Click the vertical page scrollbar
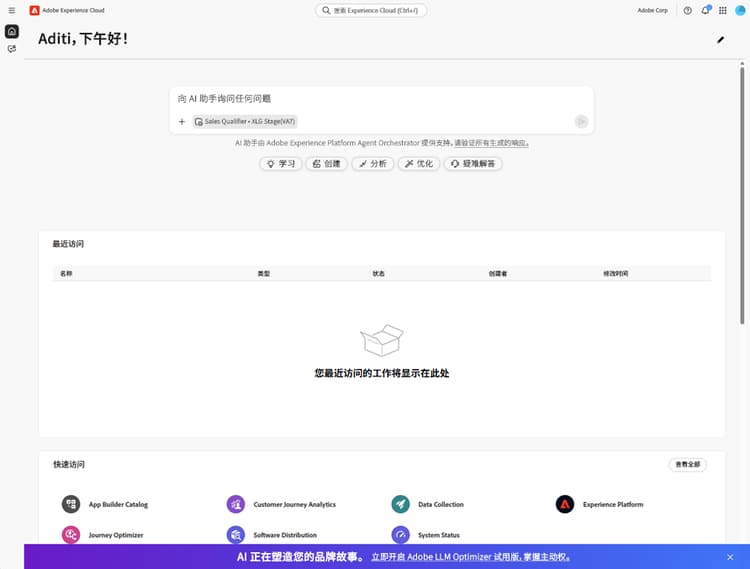Screen dimensions: 750x569 pyautogui.click(x=742, y=195)
